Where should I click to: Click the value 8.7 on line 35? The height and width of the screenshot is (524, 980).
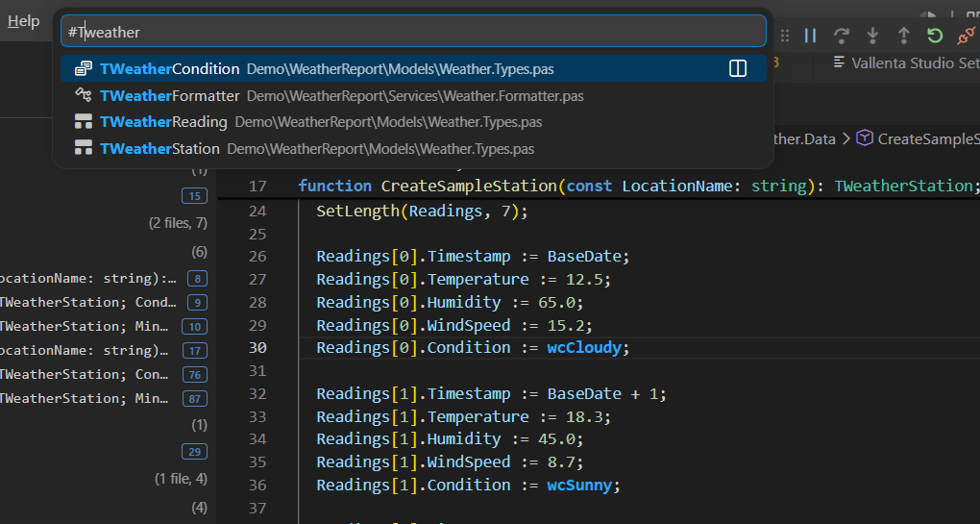[561, 462]
